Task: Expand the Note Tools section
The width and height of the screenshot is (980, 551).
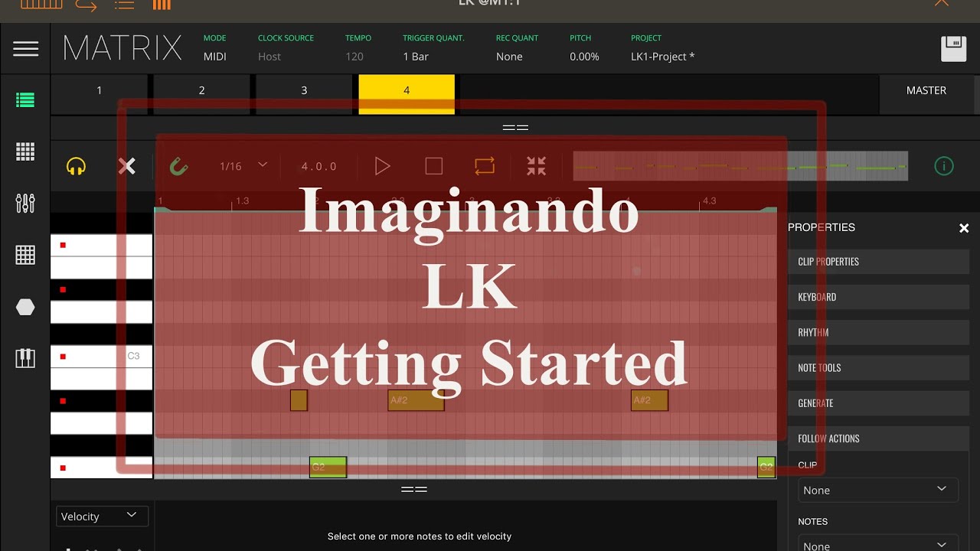Action: tap(878, 367)
